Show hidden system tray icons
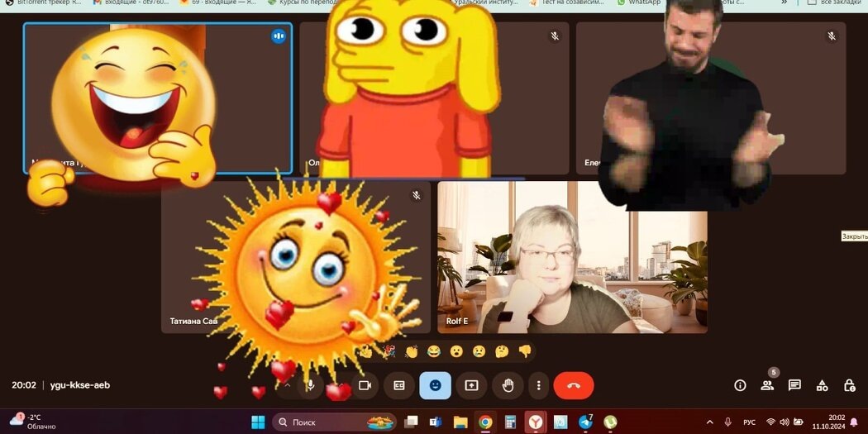 coord(709,422)
